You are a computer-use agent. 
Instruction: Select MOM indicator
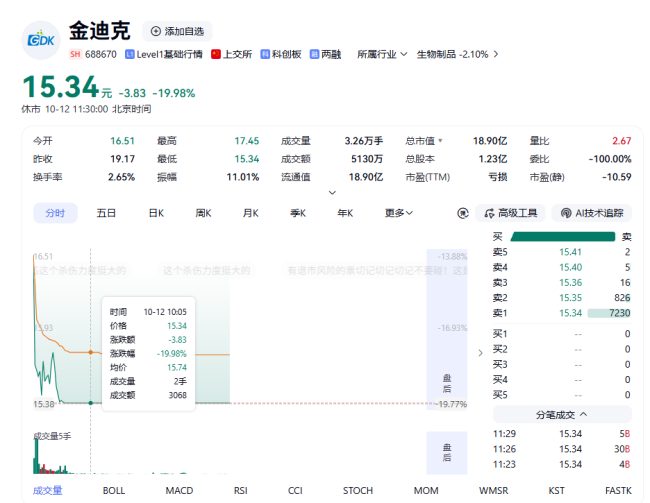pos(426,491)
